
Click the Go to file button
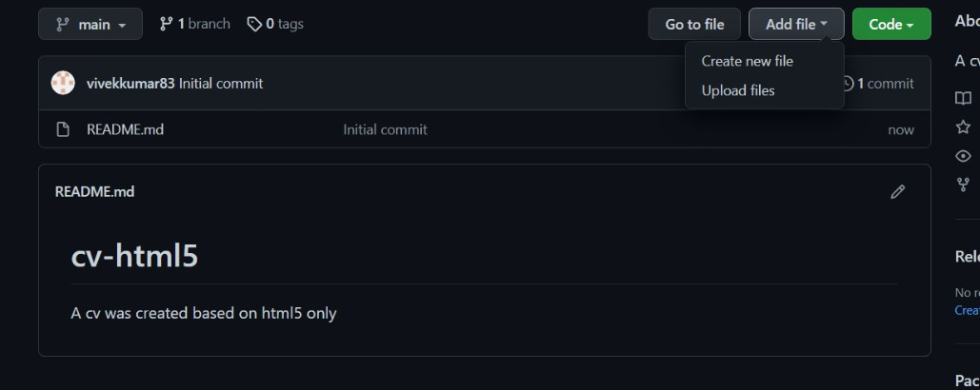pyautogui.click(x=694, y=25)
